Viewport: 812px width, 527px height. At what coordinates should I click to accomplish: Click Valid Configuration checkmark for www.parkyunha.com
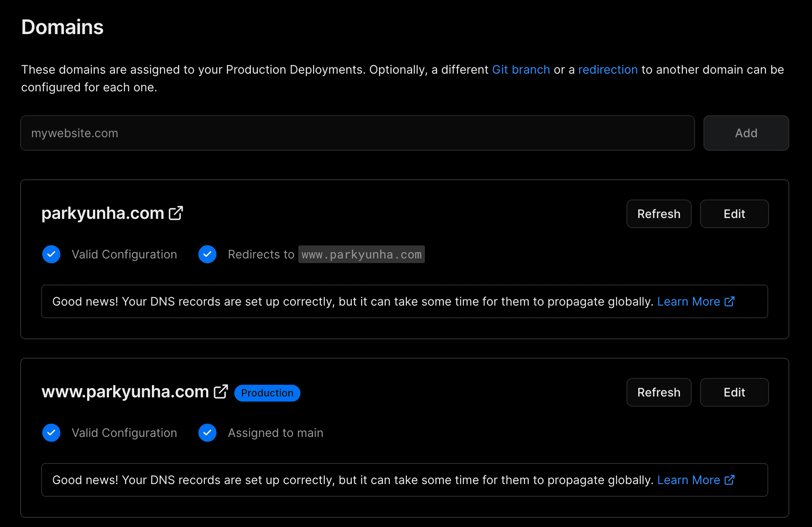[51, 433]
